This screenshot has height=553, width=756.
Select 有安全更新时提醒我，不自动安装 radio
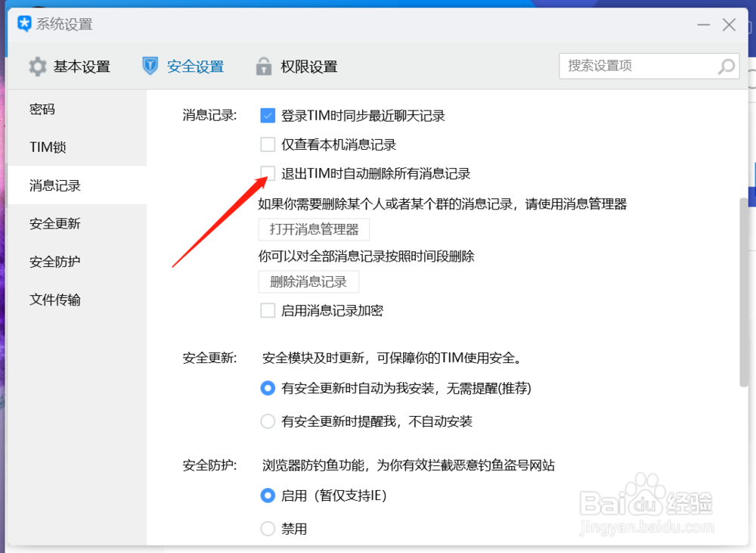268,421
